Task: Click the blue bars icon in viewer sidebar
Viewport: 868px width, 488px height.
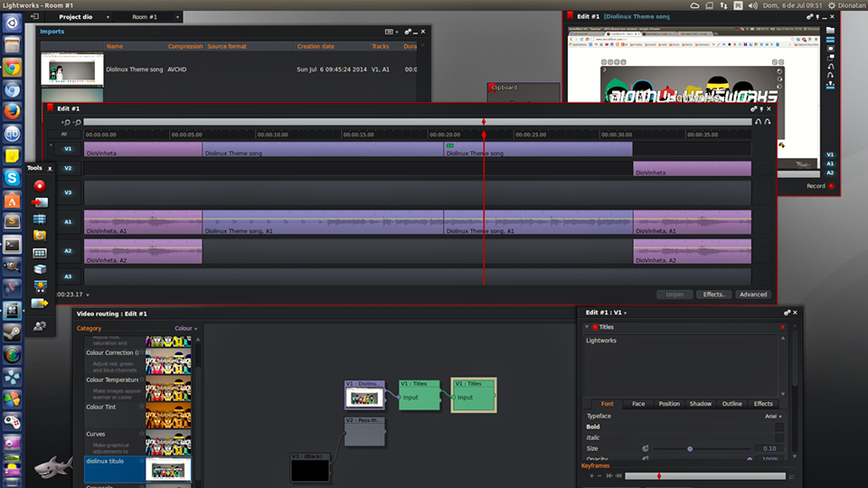Action: point(830,40)
